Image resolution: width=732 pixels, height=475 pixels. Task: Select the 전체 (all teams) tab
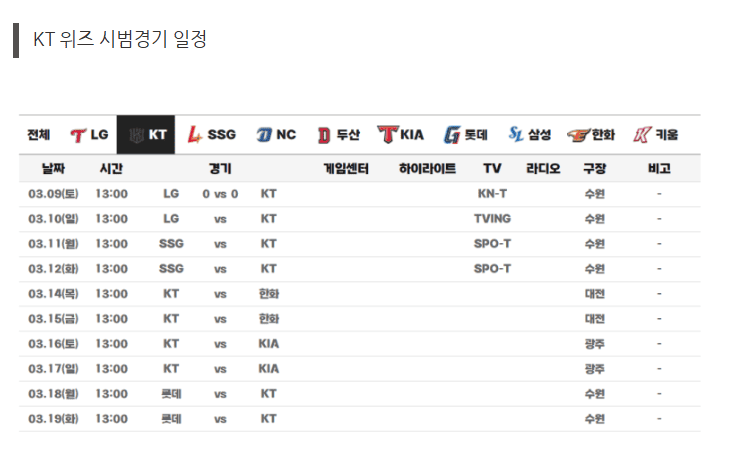pyautogui.click(x=39, y=135)
